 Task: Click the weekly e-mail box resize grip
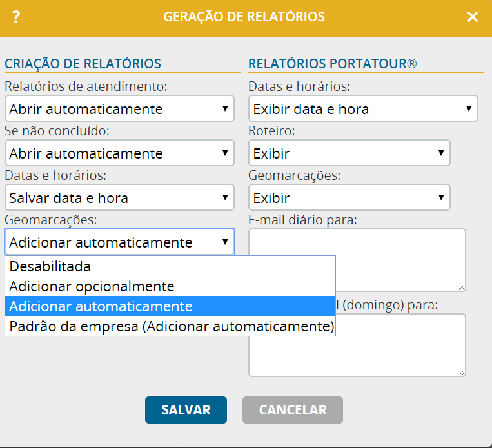coord(462,373)
